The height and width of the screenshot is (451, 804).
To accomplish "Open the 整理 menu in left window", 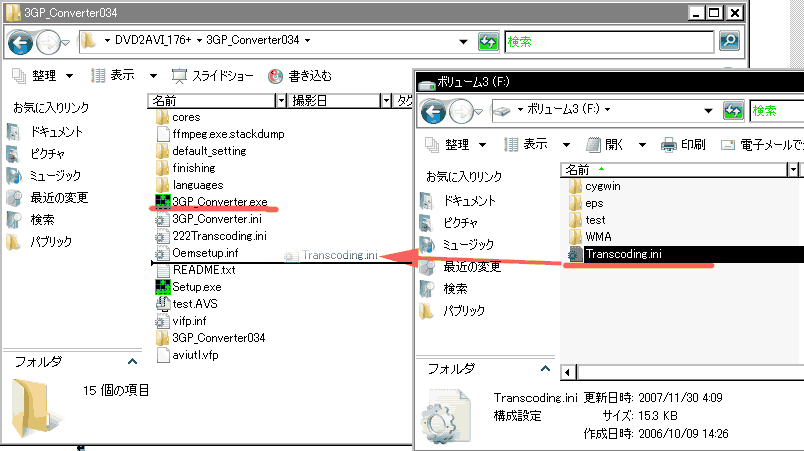I will 43,76.
